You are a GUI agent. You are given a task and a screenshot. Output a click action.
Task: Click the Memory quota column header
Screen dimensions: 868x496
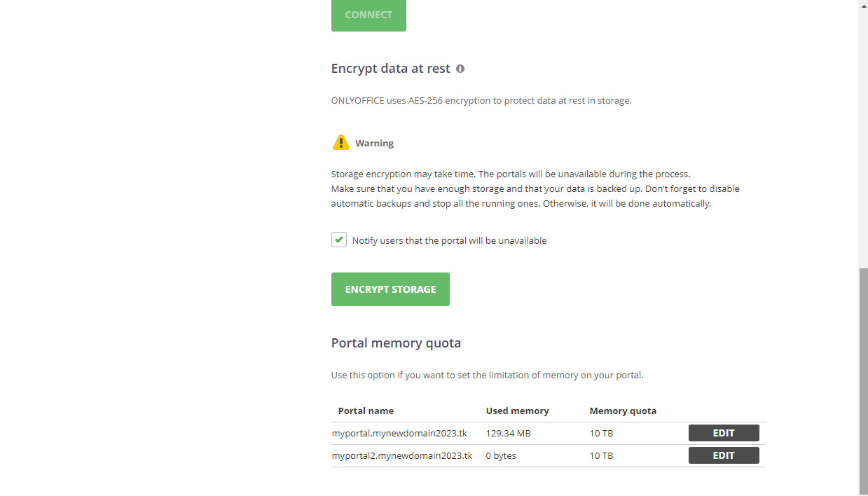[x=622, y=411]
